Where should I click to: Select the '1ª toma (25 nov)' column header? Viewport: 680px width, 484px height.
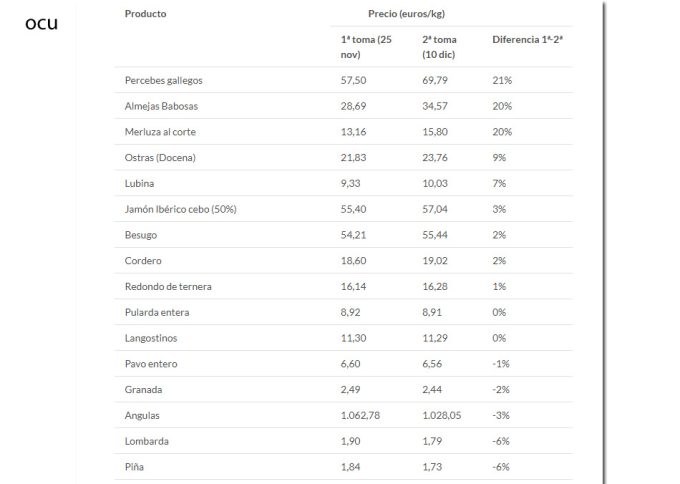364,47
